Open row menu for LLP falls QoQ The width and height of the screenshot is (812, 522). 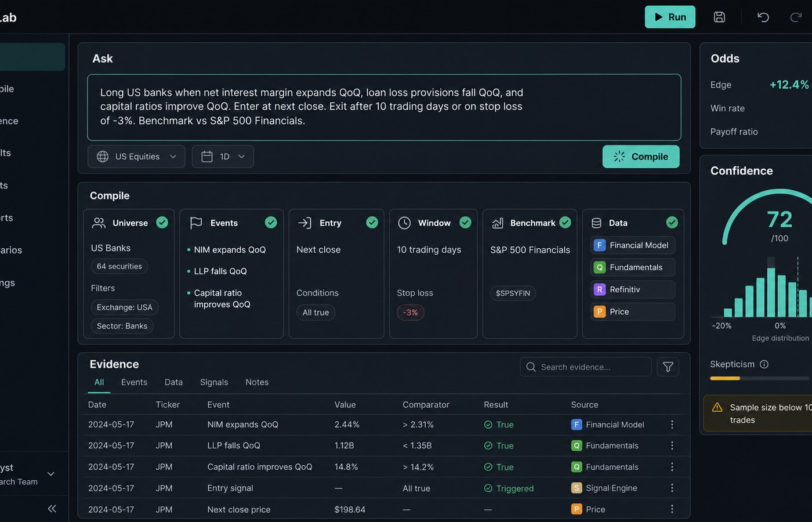672,445
